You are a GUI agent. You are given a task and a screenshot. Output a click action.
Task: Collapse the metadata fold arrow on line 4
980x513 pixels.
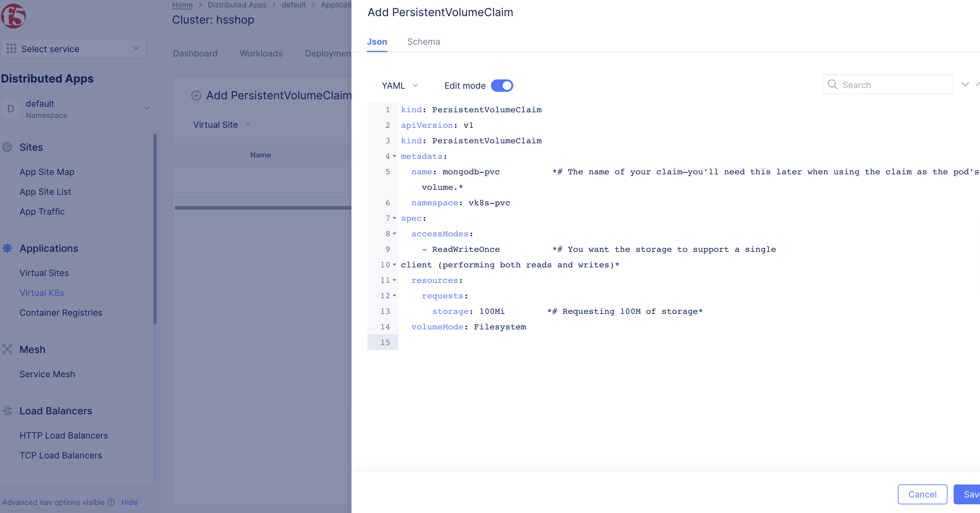pos(394,156)
